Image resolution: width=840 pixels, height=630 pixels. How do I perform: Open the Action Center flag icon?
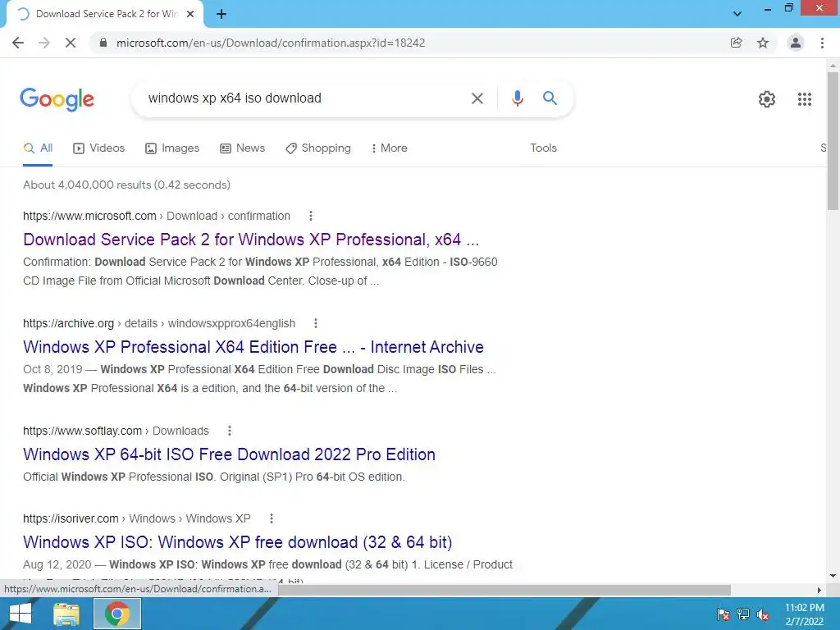point(723,614)
